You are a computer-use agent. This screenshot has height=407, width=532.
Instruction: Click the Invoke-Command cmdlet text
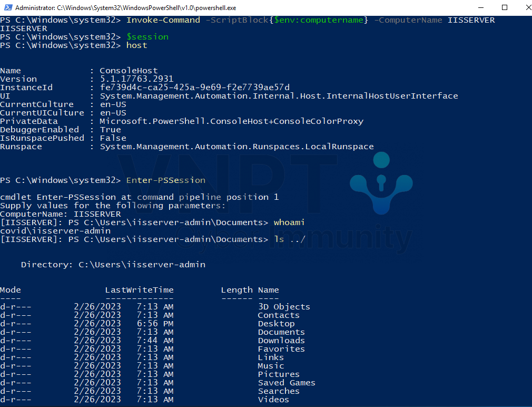pyautogui.click(x=163, y=20)
